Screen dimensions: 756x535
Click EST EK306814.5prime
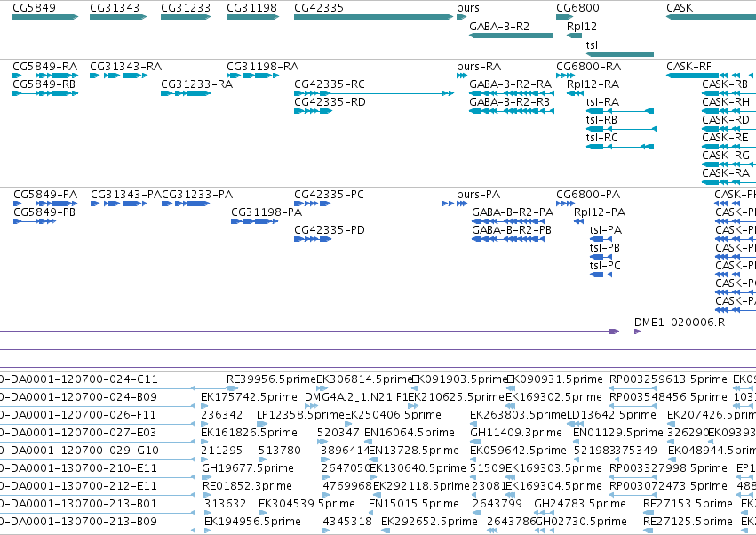[x=364, y=379]
